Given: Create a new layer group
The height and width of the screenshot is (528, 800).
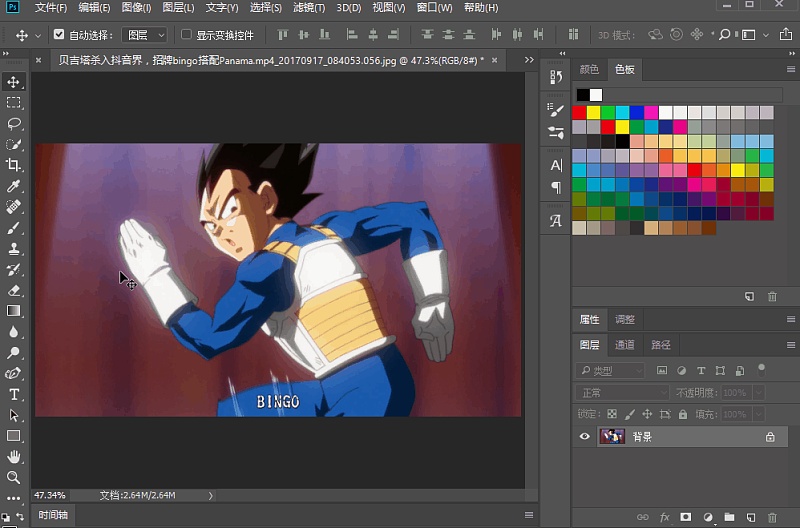Looking at the screenshot, I should point(730,517).
